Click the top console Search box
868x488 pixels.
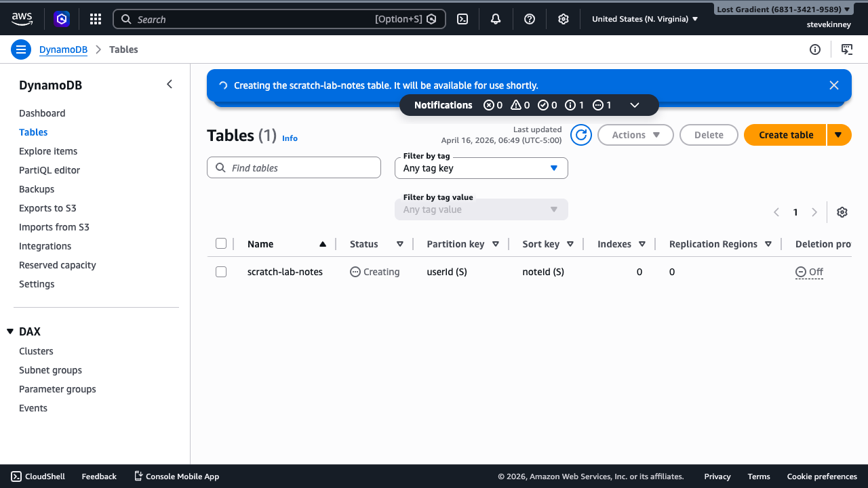279,19
